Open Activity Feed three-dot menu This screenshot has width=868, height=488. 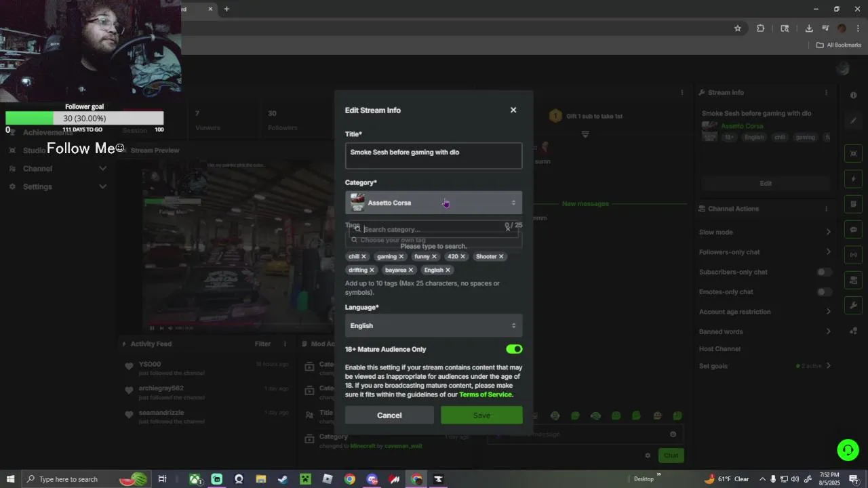pos(285,344)
